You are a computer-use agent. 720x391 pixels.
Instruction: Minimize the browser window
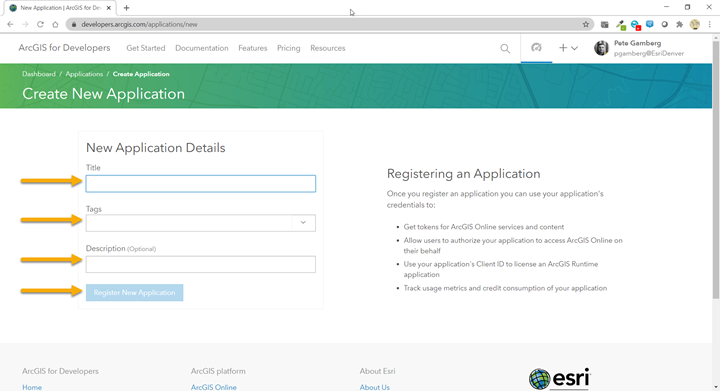666,7
